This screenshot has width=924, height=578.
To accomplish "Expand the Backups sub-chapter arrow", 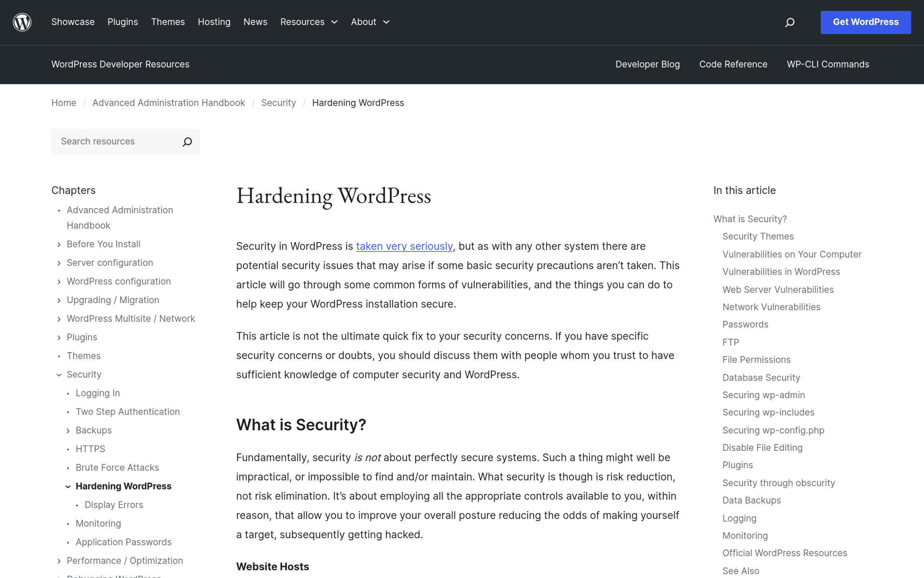I will pyautogui.click(x=68, y=431).
